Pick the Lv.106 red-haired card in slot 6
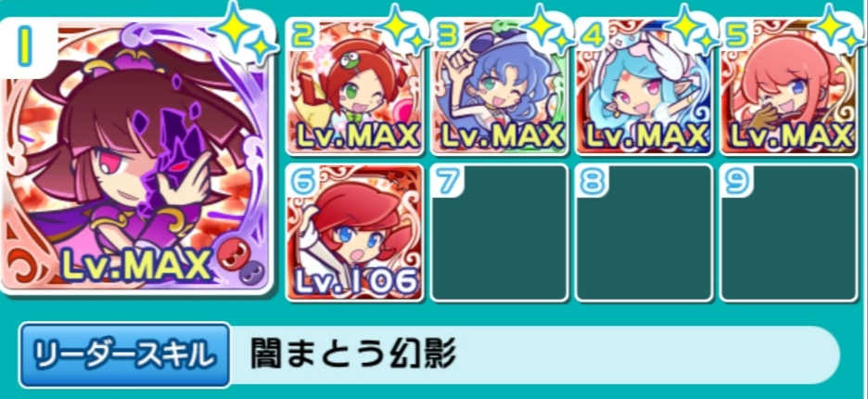 [355, 233]
